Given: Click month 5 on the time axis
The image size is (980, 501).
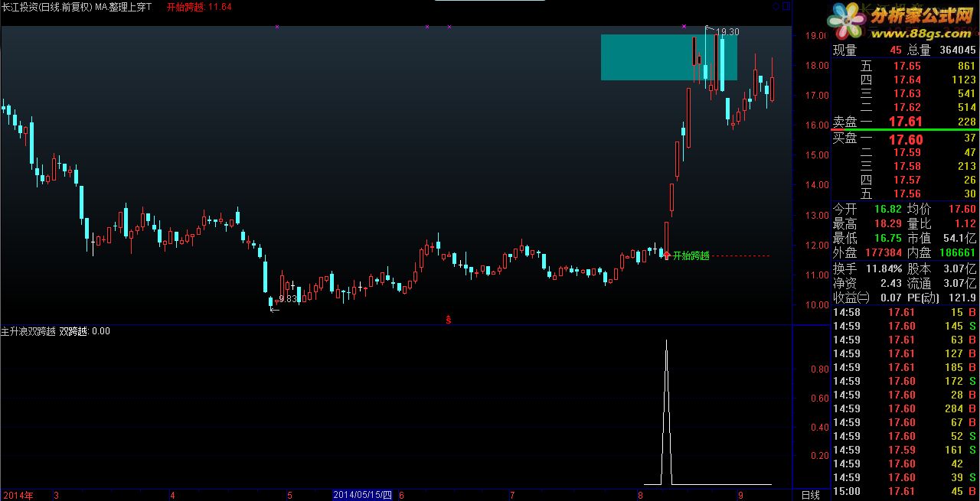Looking at the screenshot, I should (x=289, y=495).
